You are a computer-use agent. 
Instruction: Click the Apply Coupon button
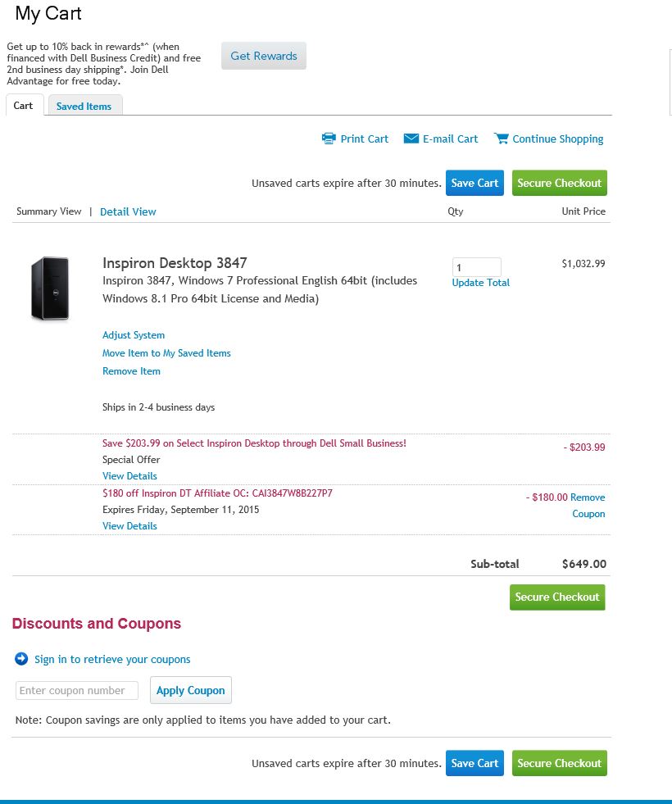pyautogui.click(x=191, y=690)
